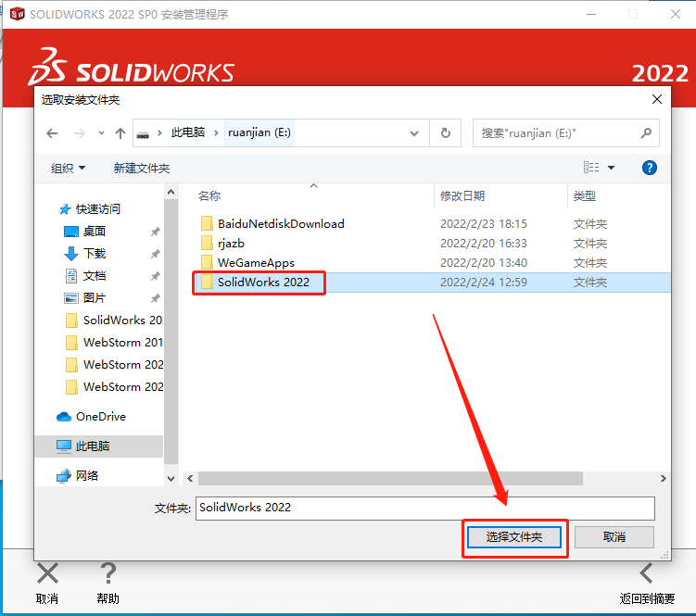The image size is (696, 616).
Task: Select the SolidWorks 2022 folder row
Action: coord(432,283)
